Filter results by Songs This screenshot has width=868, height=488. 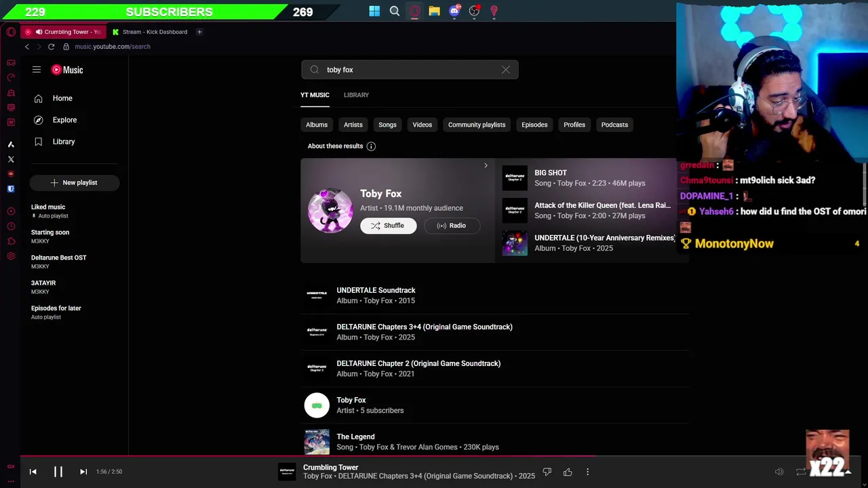click(x=387, y=125)
